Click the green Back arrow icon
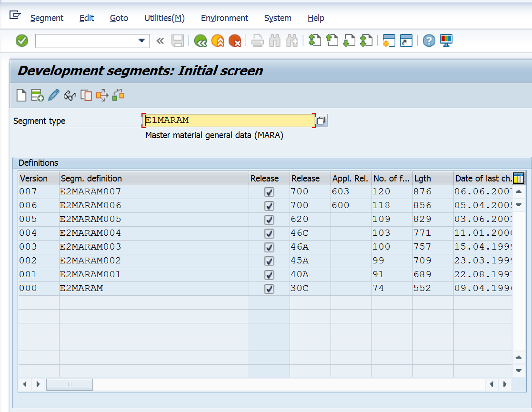Viewport: 532px width, 412px height. (201, 41)
